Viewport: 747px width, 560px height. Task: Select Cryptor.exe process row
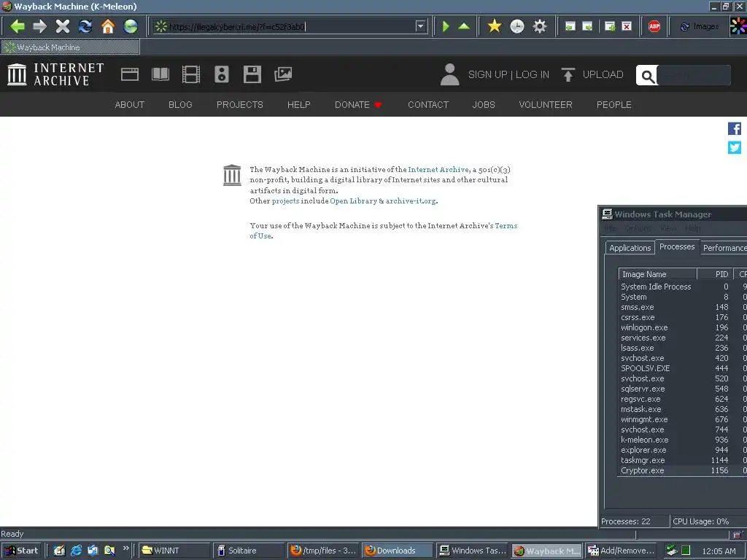tap(682, 470)
